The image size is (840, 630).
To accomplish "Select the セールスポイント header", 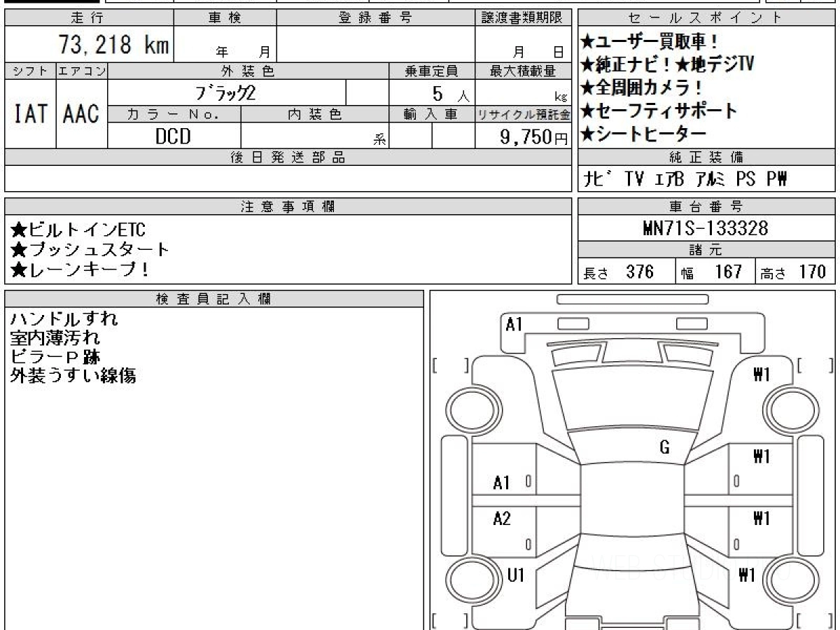I will click(x=706, y=18).
